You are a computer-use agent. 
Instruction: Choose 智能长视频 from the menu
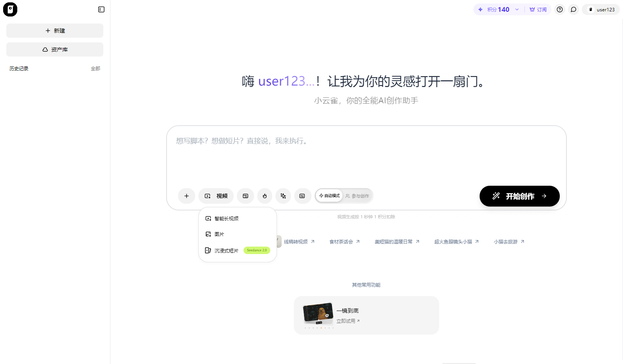point(237,218)
